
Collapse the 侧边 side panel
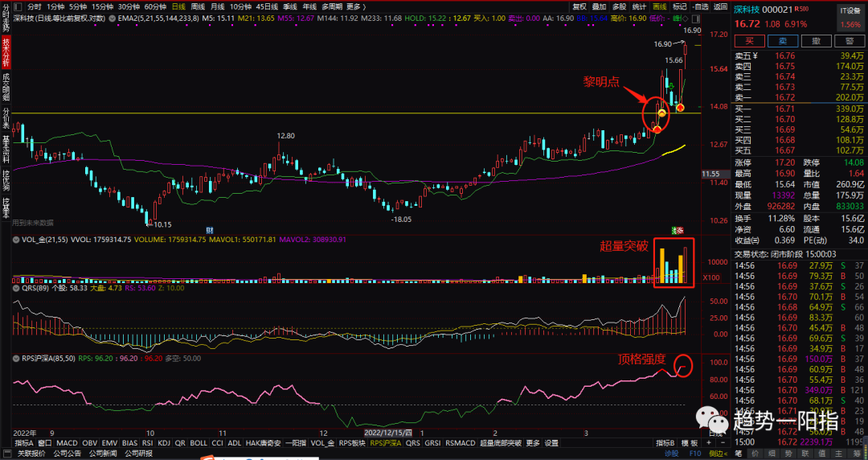(719, 454)
